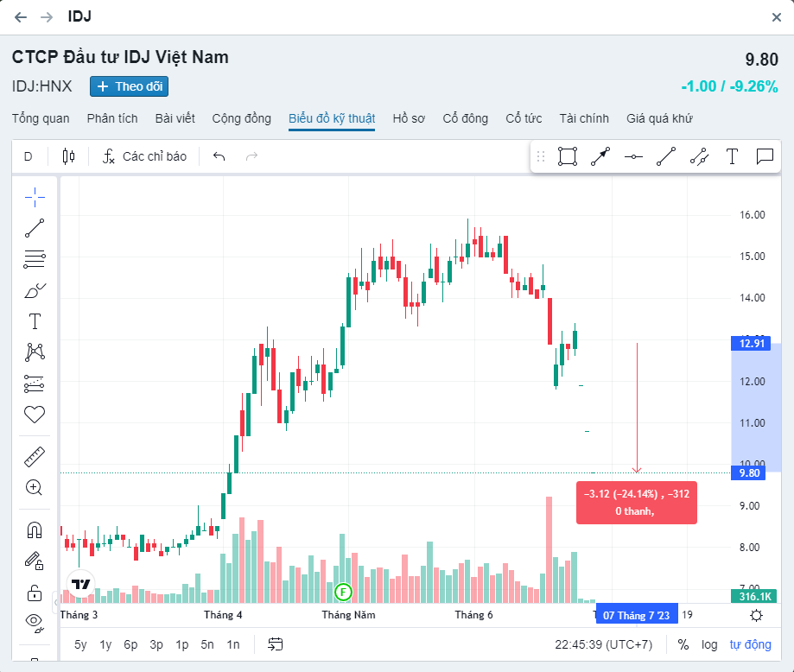Image resolution: width=794 pixels, height=672 pixels.
Task: Pick the ruler measure tool
Action: pos(35,456)
